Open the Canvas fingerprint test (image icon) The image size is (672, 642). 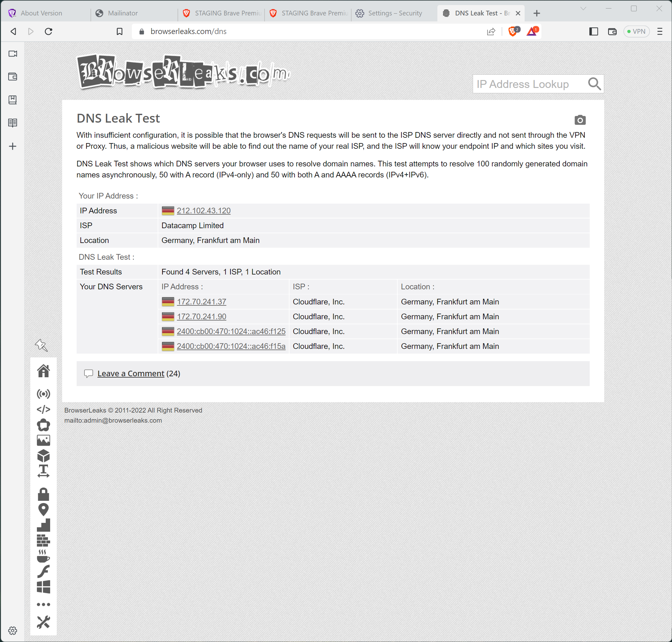[x=44, y=440]
